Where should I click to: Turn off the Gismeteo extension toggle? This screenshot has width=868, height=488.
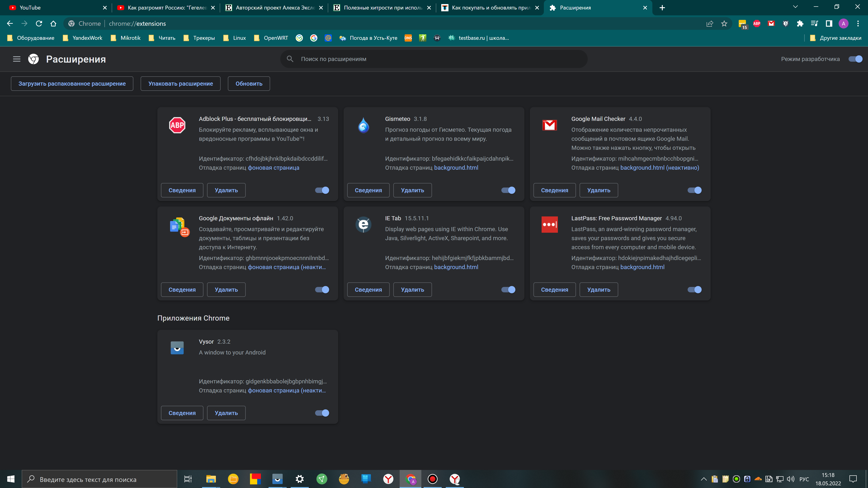pos(508,190)
